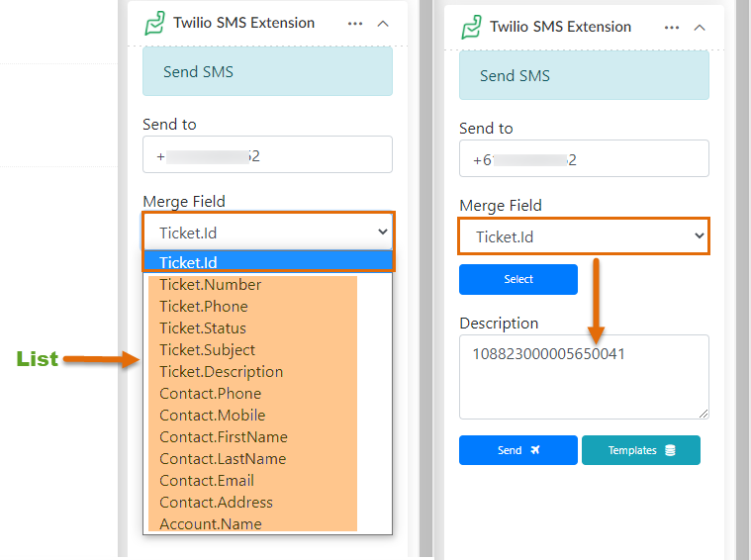The width and height of the screenshot is (751, 560).
Task: Choose Contact.Email from merge field list
Action: coord(268,481)
